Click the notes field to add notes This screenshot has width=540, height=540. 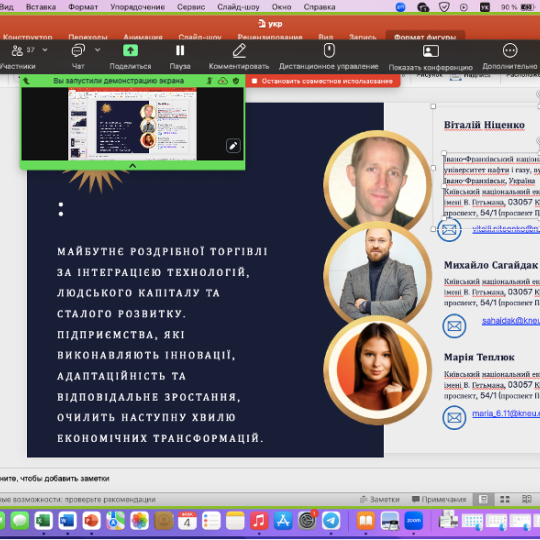click(270, 478)
